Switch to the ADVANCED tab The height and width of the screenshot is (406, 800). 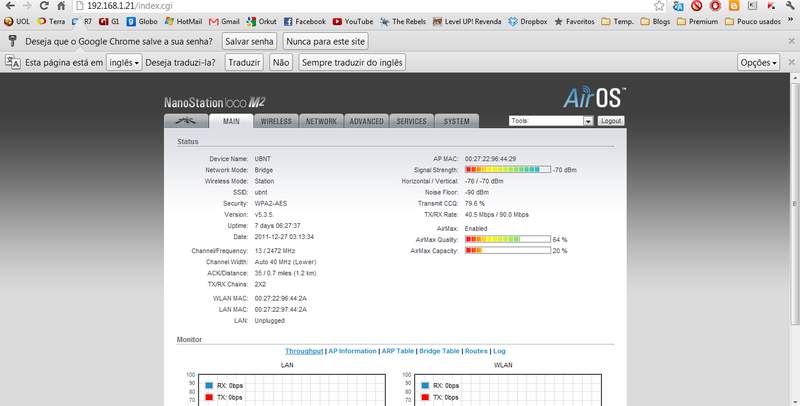366,121
